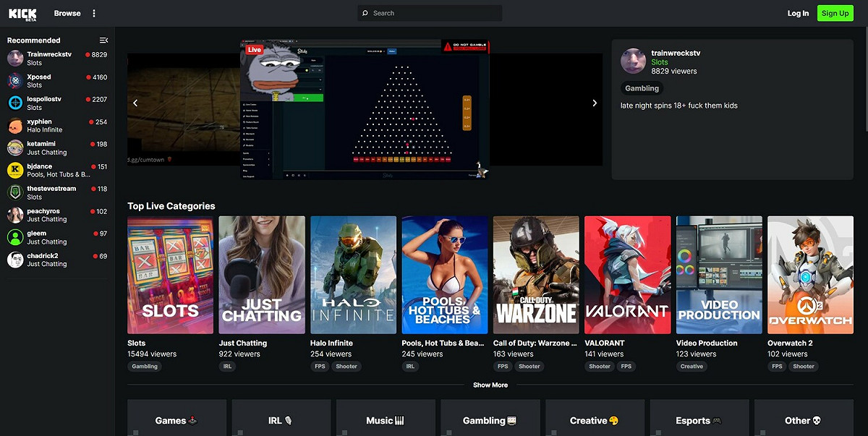Go to previous featured stream
This screenshot has height=436, width=868.
(135, 103)
